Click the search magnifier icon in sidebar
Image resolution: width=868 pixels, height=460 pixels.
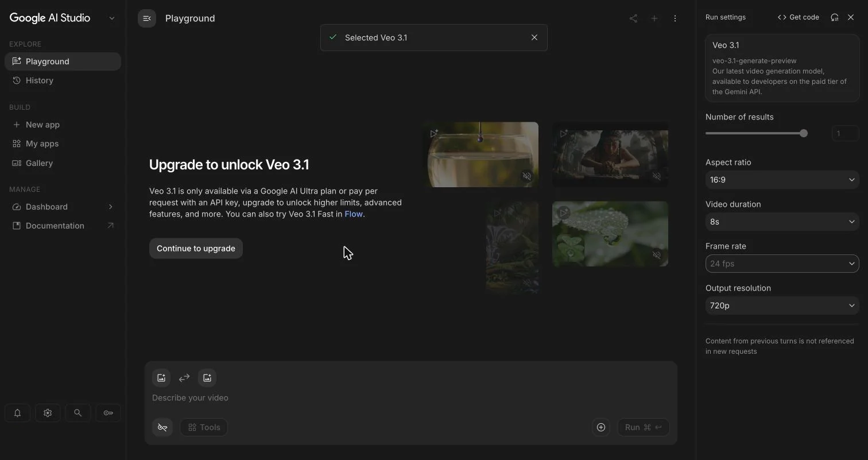click(77, 413)
